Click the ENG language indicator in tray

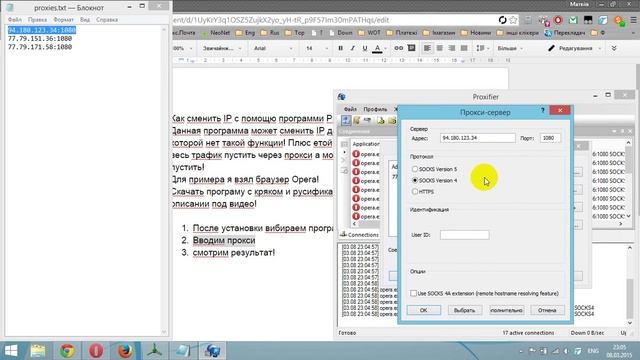(593, 351)
